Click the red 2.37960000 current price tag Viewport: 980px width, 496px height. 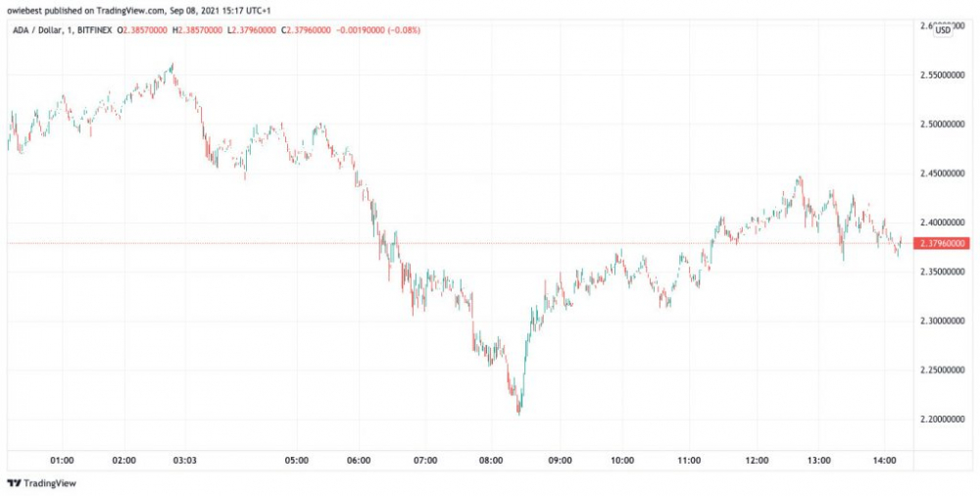(944, 243)
